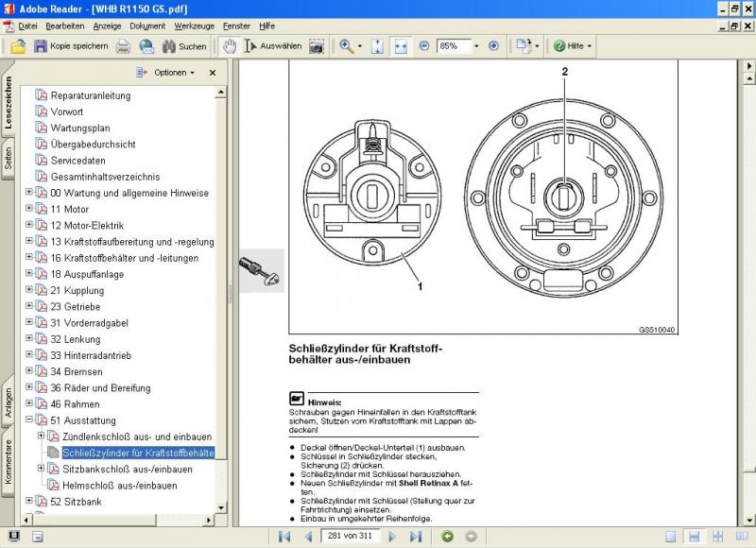The height and width of the screenshot is (548, 756).
Task: Close the bookmarks navigation panel
Action: (x=213, y=72)
